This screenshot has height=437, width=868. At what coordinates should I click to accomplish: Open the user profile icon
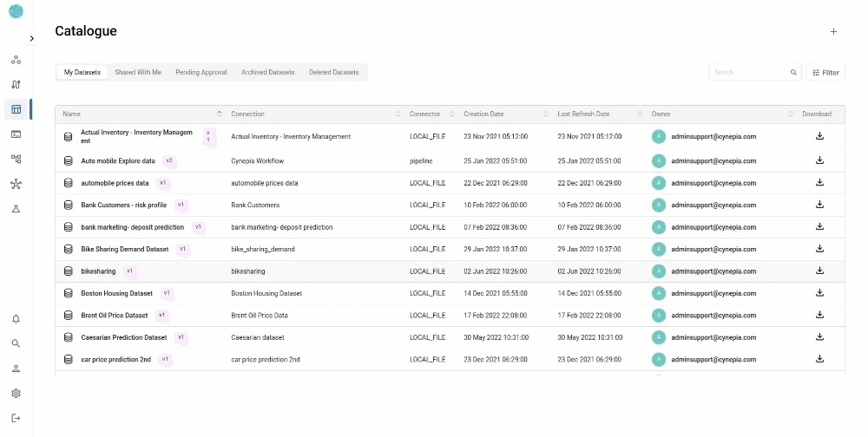click(16, 369)
